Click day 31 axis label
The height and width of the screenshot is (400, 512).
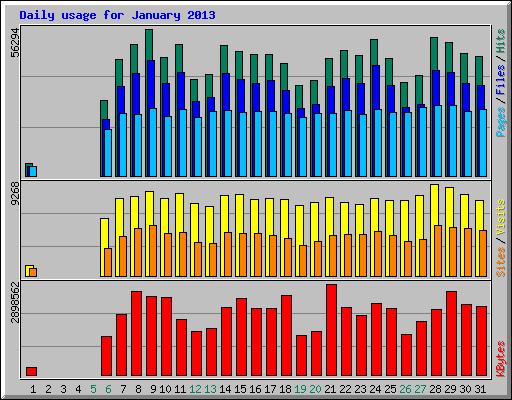(x=480, y=389)
